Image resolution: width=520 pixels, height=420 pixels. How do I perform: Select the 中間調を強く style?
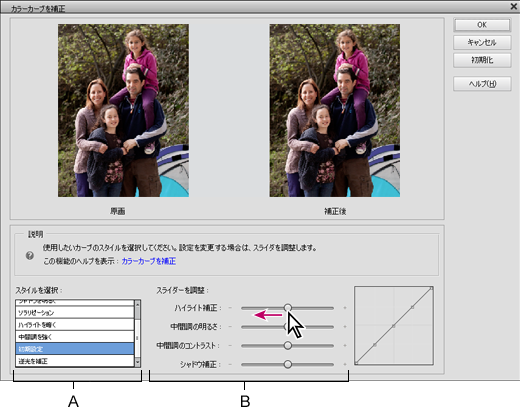pyautogui.click(x=75, y=337)
